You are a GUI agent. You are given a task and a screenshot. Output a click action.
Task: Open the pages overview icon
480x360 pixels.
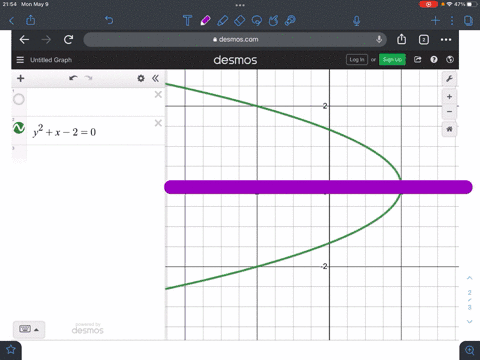pyautogui.click(x=468, y=21)
